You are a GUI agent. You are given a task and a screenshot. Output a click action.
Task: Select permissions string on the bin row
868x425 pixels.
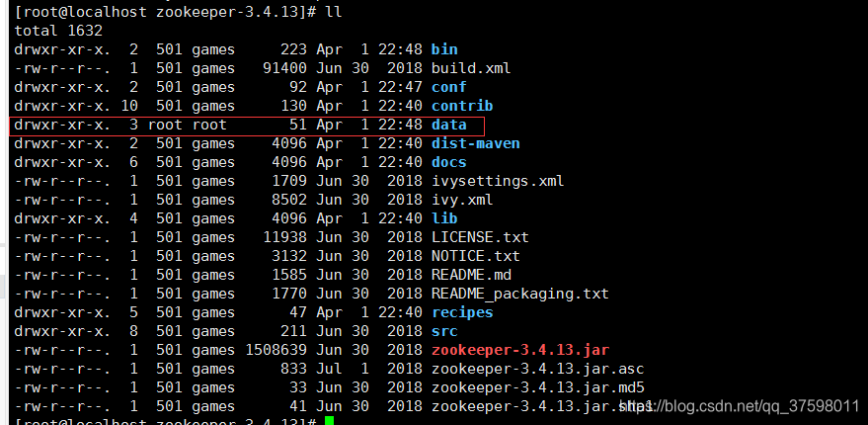[x=62, y=49]
